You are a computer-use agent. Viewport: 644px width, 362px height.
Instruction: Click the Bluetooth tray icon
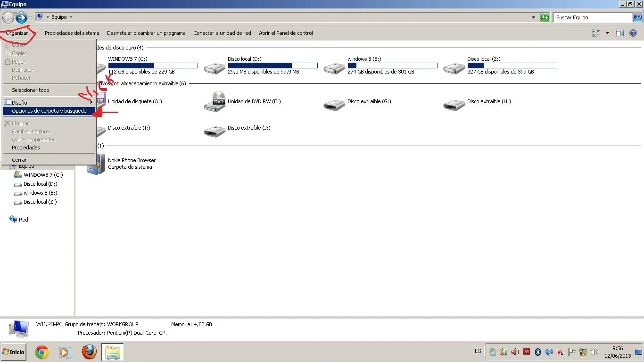pos(537,352)
